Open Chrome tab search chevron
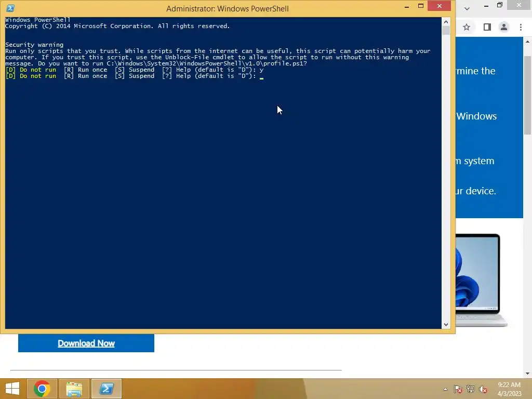 [x=467, y=8]
